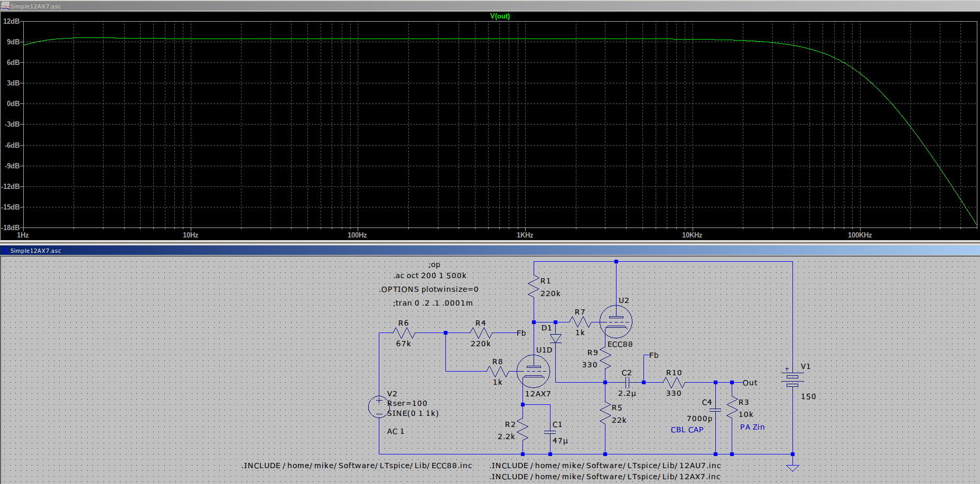Click the 22k value of R5
Screen dimensions: 980x484
point(619,420)
